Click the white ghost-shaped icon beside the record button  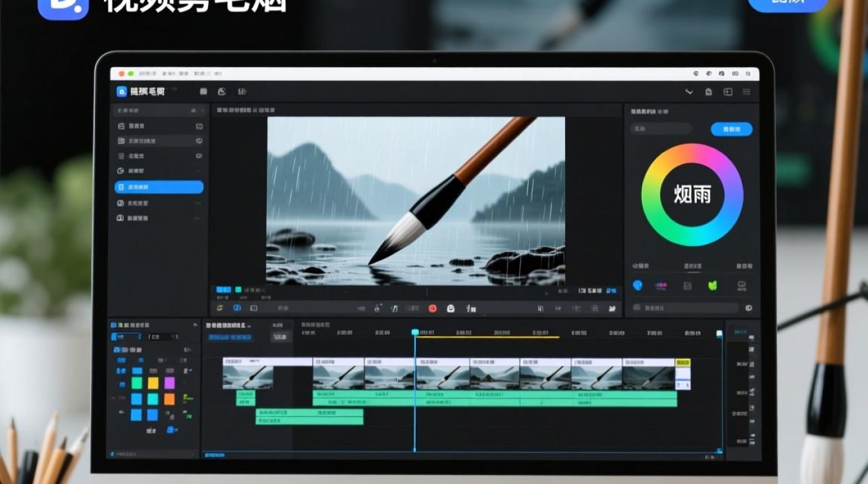coord(451,308)
